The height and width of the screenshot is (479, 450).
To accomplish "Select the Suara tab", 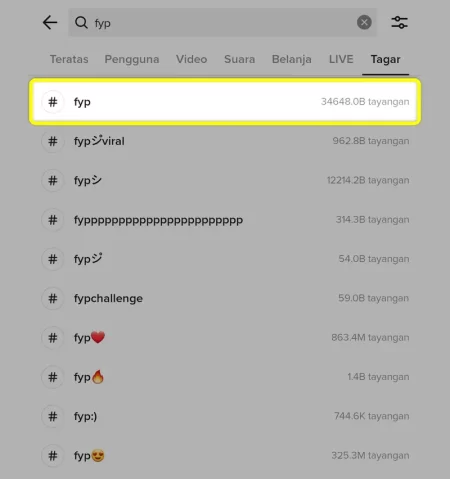I will coord(239,59).
